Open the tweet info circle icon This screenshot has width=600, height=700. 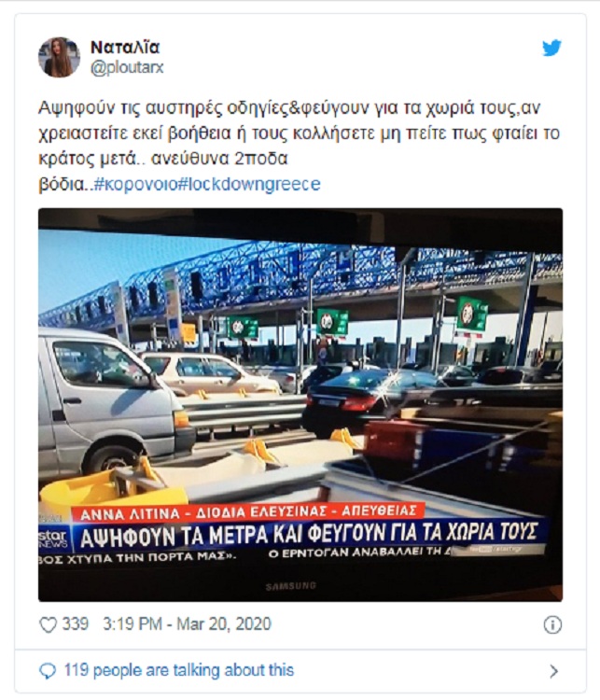[x=552, y=625]
